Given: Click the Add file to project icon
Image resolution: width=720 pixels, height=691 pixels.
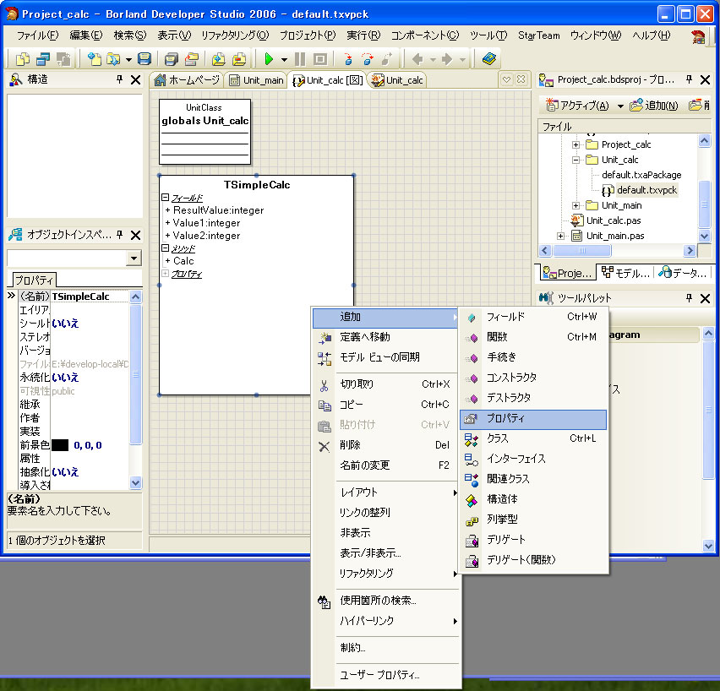Looking at the screenshot, I should tap(219, 59).
